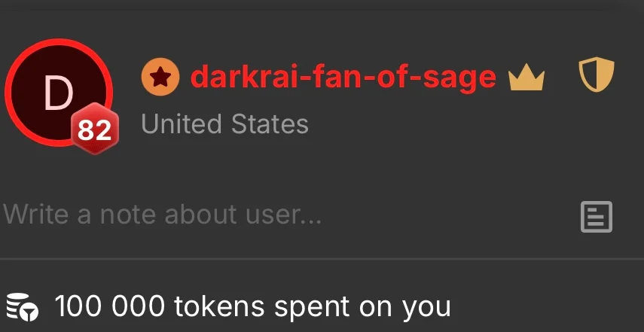Click the half-filled gold shield icon
This screenshot has width=644, height=332.
click(597, 75)
